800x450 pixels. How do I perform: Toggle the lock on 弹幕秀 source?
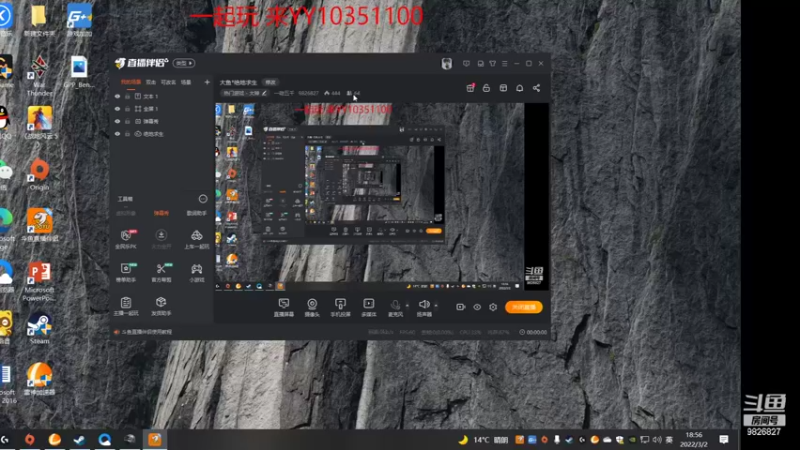pos(128,121)
